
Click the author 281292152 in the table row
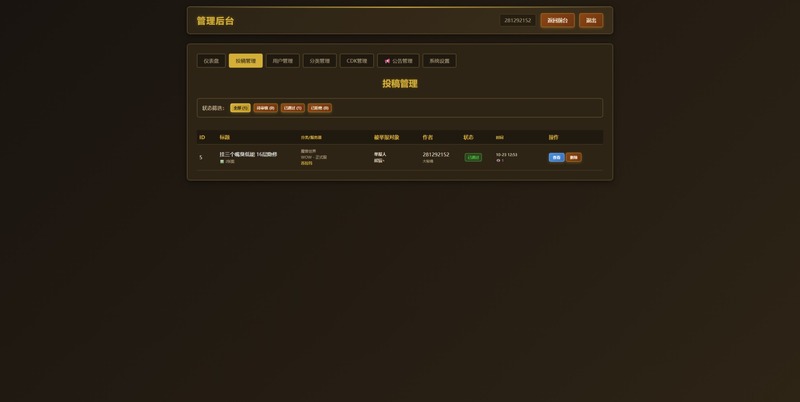[436, 154]
